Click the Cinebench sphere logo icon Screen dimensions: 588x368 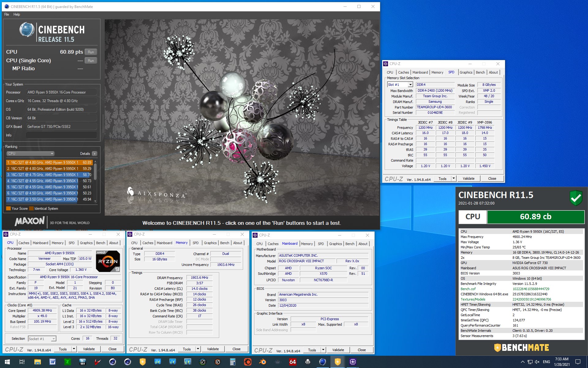coord(27,30)
